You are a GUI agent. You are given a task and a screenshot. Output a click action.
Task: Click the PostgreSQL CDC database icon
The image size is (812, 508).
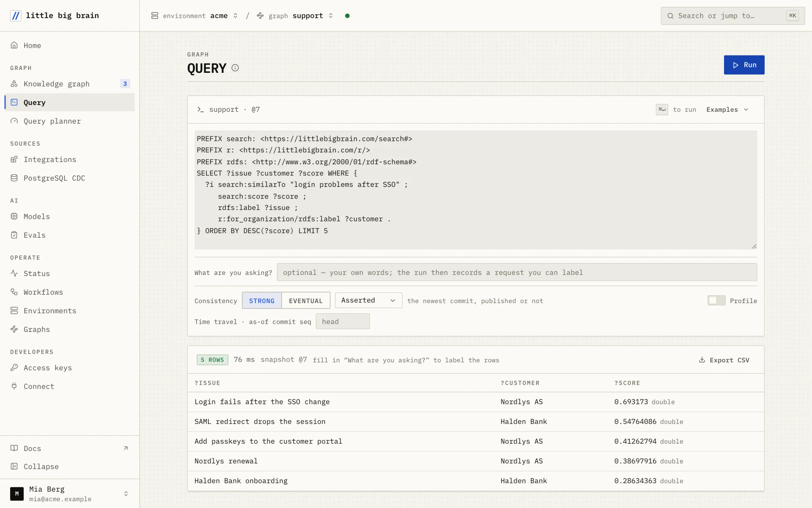coord(14,178)
